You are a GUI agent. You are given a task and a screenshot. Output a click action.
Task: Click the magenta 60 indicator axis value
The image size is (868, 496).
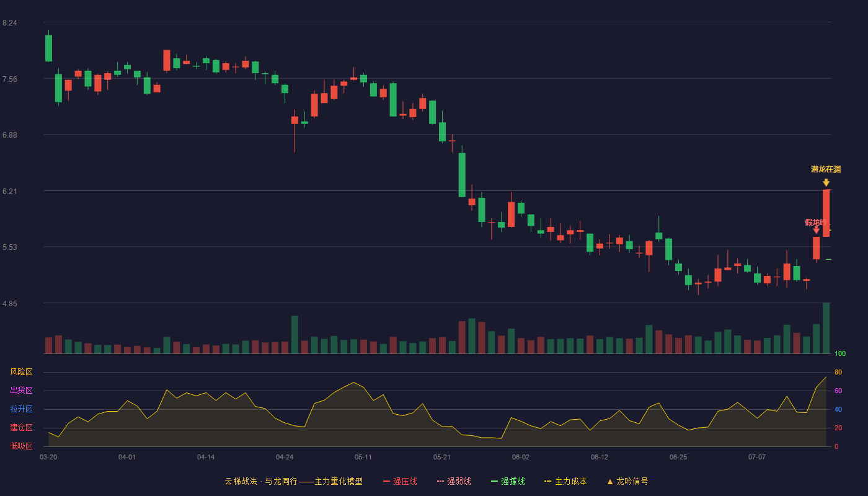point(838,391)
